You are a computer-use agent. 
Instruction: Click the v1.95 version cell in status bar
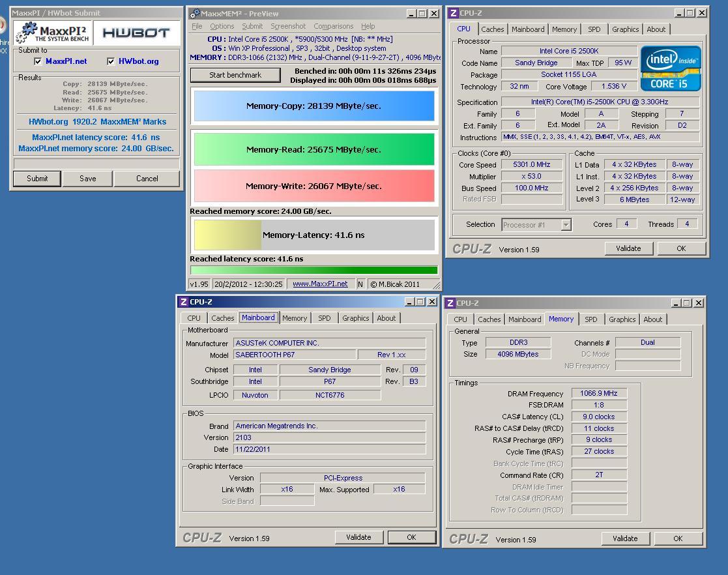199,284
